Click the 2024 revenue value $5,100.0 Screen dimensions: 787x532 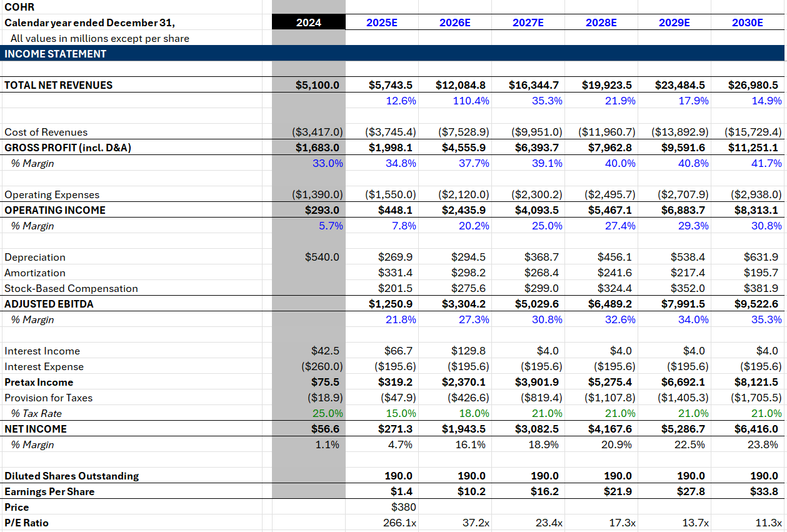pyautogui.click(x=318, y=85)
